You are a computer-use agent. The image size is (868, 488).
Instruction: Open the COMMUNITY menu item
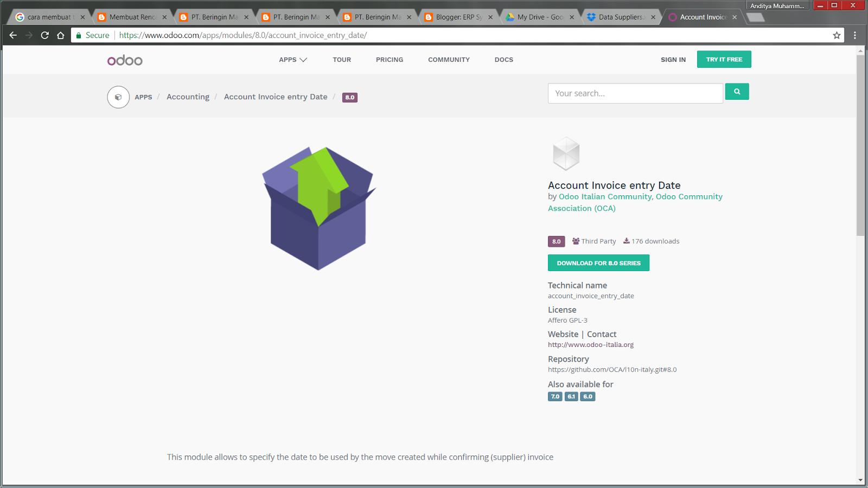pyautogui.click(x=449, y=60)
